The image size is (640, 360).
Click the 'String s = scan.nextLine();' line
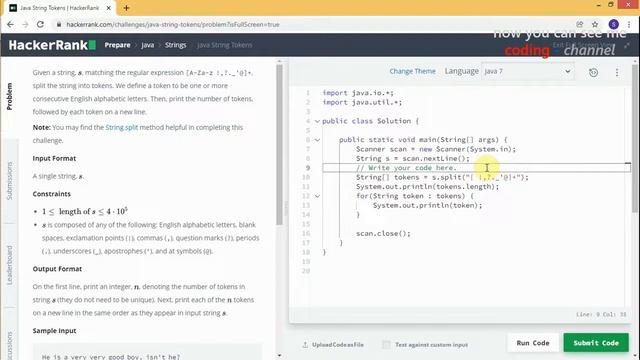413,158
